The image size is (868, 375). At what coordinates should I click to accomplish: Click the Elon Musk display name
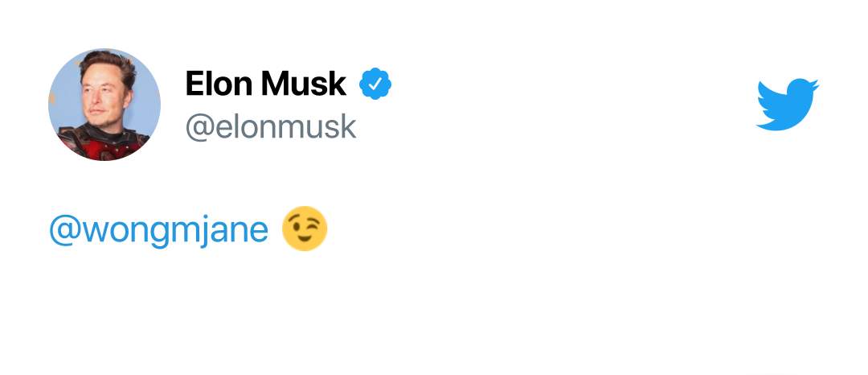pos(266,84)
